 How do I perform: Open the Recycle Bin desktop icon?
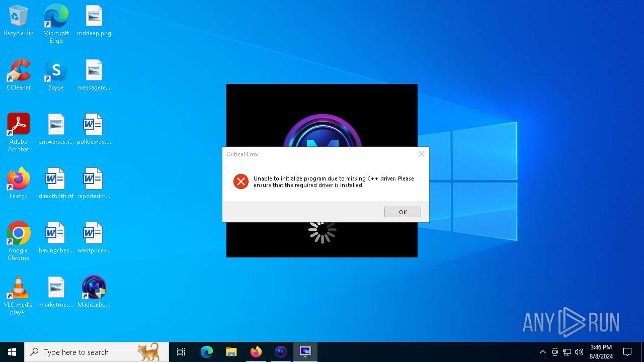pos(19,21)
